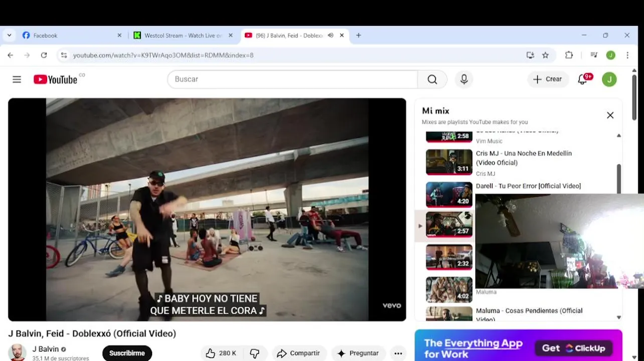The width and height of the screenshot is (644, 361).
Task: Open the J Balvin channel name link
Action: pos(45,349)
